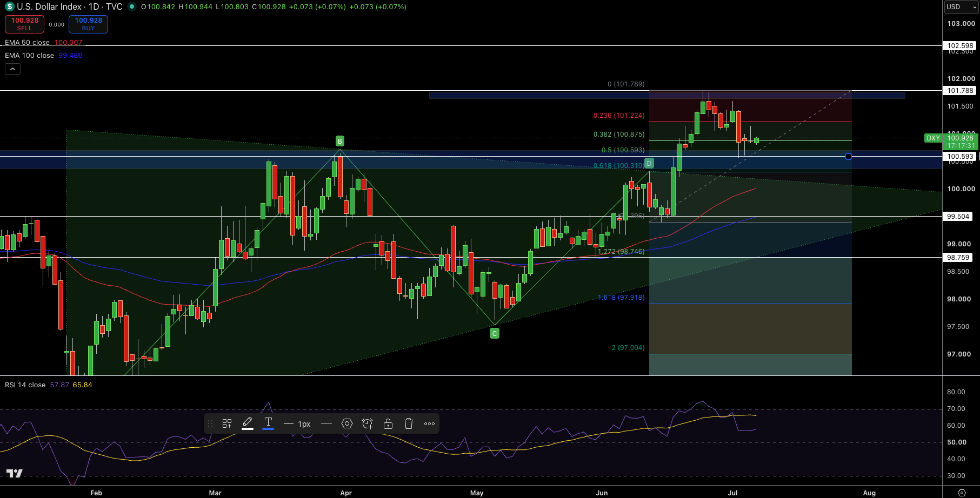The width and height of the screenshot is (980, 498).
Task: Add alert on drawing clock icon
Action: (x=368, y=424)
